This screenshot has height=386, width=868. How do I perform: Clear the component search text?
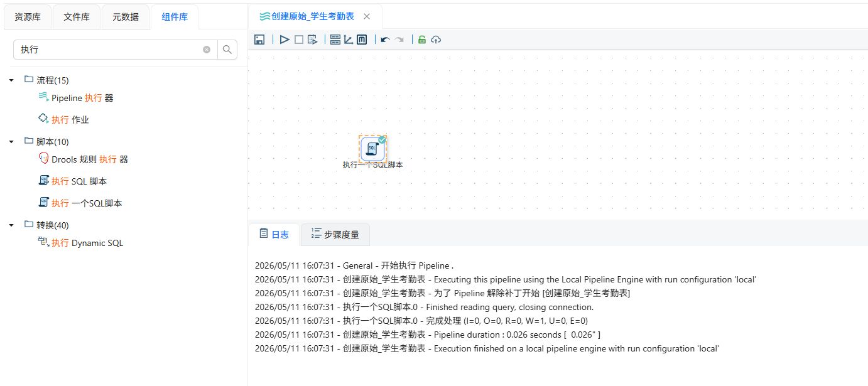point(207,50)
